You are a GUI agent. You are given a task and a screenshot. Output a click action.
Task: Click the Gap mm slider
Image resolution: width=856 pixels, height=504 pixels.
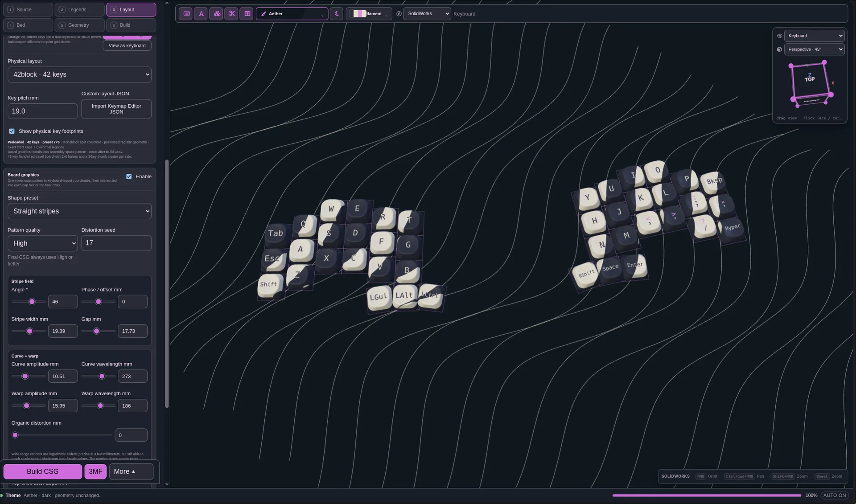tap(99, 332)
